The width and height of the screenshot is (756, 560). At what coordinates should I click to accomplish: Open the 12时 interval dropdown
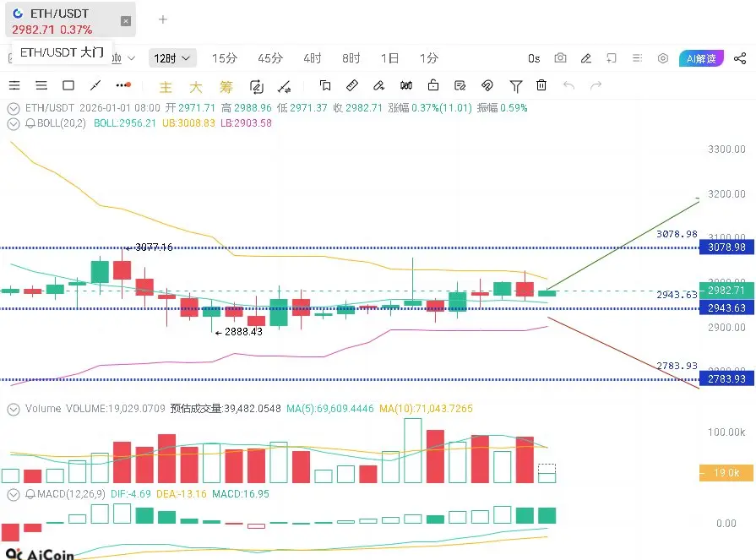tap(172, 58)
